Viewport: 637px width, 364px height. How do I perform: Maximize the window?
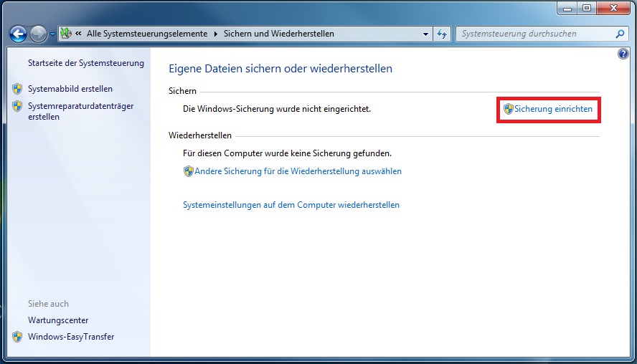point(587,8)
